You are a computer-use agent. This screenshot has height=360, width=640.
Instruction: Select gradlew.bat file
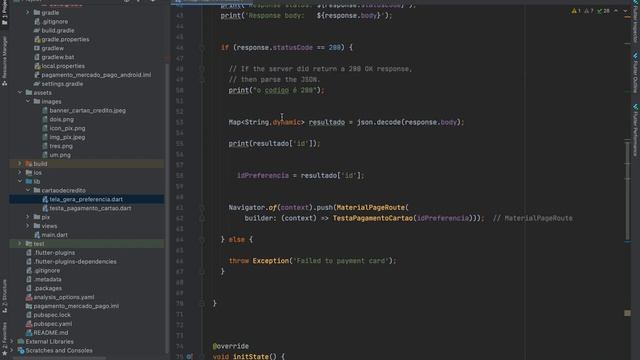point(58,57)
